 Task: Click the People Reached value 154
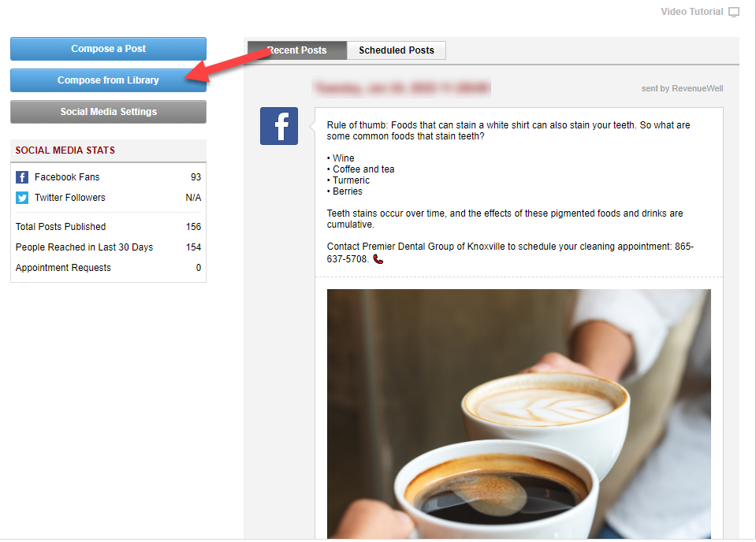tap(194, 247)
